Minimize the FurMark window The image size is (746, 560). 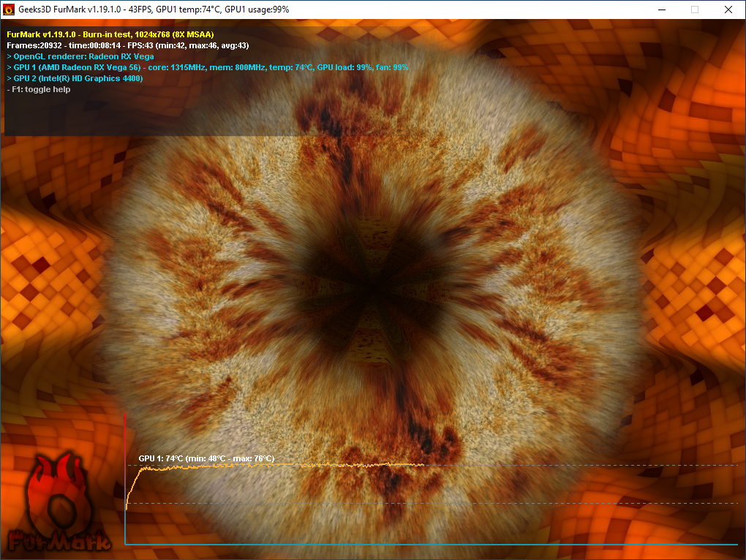tap(662, 10)
